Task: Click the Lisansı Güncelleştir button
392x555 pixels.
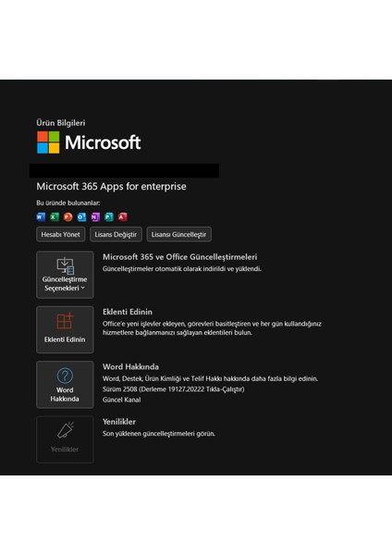Action: pos(179,234)
